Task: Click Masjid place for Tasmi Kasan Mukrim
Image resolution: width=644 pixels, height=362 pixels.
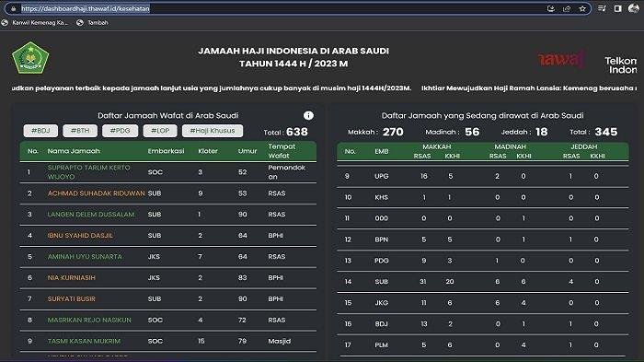Action: [x=280, y=341]
